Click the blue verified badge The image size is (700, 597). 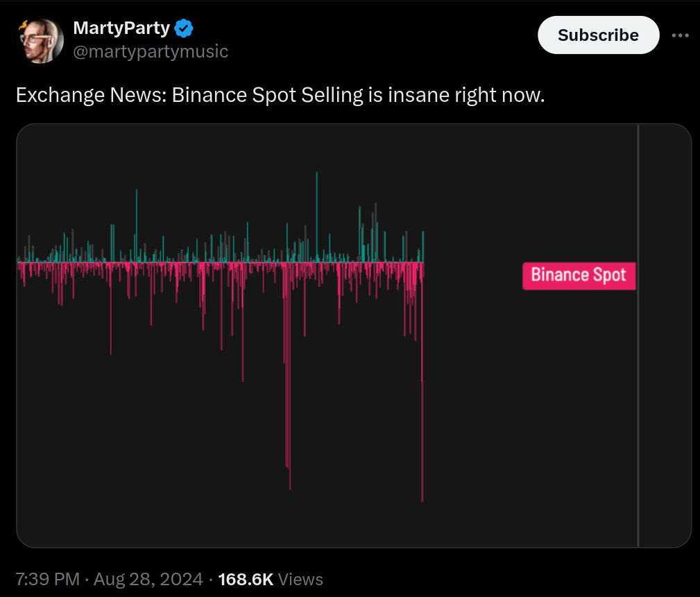[184, 29]
